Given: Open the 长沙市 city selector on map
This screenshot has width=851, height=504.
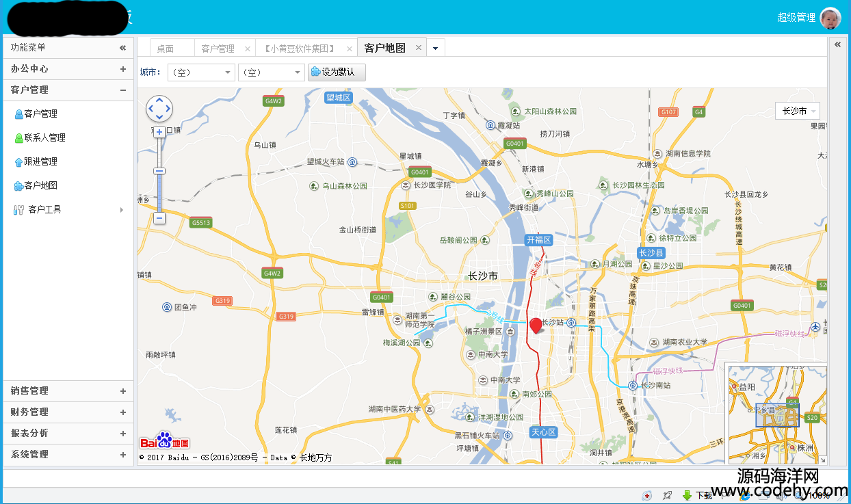Looking at the screenshot, I should click(x=798, y=111).
